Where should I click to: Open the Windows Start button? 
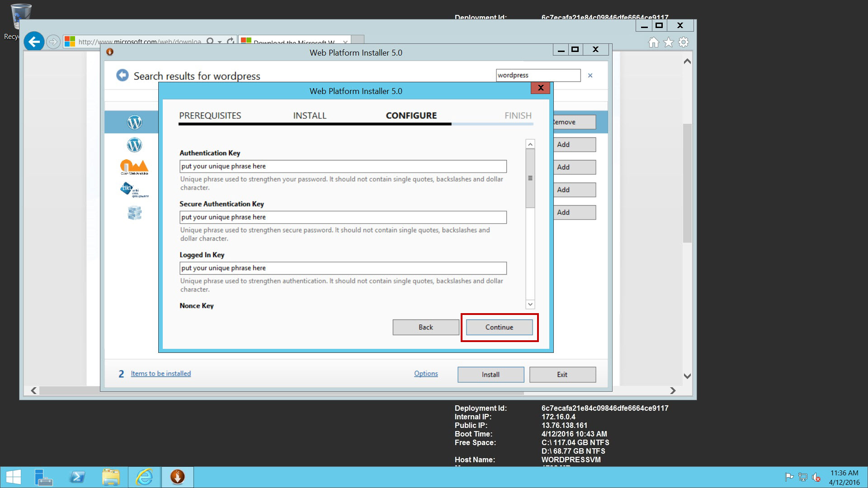tap(13, 477)
